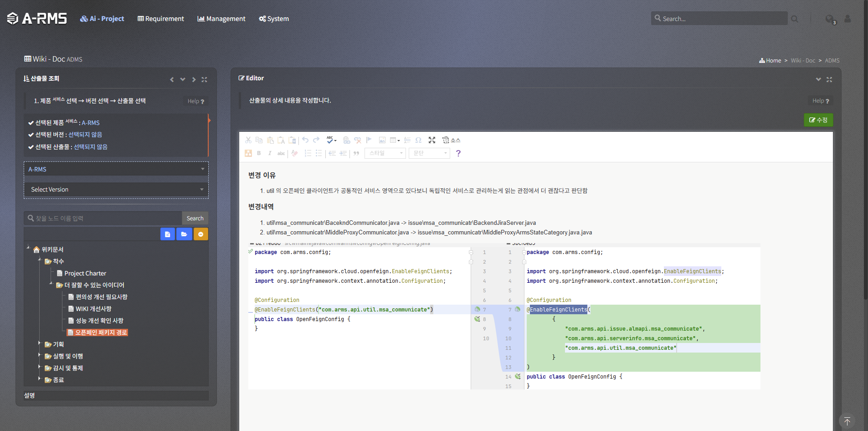This screenshot has width=868, height=431.
Task: Open the A-RMS product dropdown
Action: click(116, 169)
